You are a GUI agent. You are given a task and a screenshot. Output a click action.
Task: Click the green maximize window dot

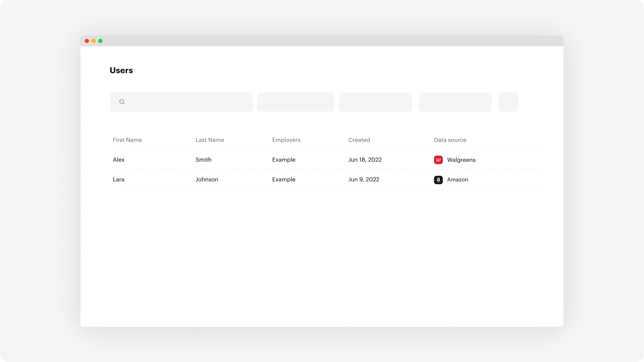pyautogui.click(x=100, y=41)
